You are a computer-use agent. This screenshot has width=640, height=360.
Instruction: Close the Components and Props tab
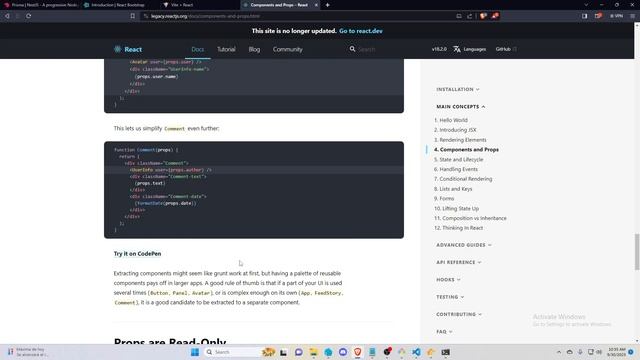(x=316, y=5)
